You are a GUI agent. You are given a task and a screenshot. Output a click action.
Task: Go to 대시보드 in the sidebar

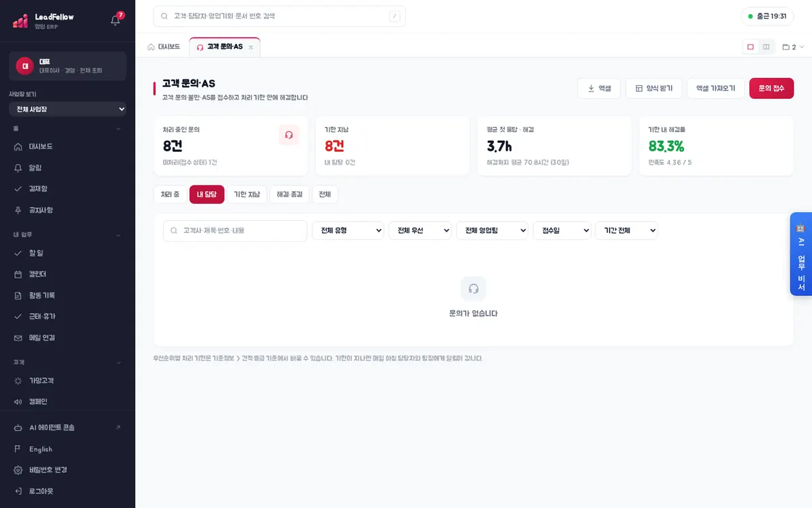pos(68,146)
